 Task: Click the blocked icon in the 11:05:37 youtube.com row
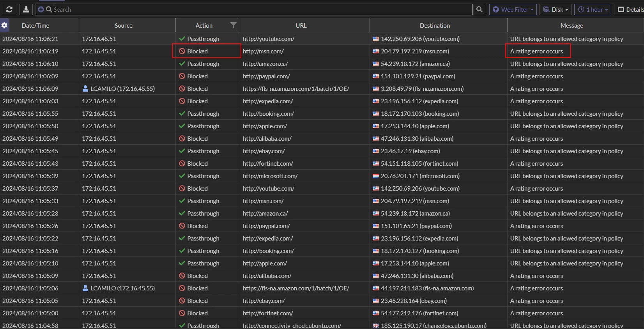pyautogui.click(x=182, y=188)
